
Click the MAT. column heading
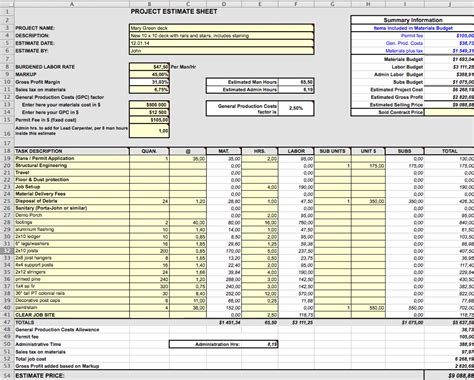[224, 151]
